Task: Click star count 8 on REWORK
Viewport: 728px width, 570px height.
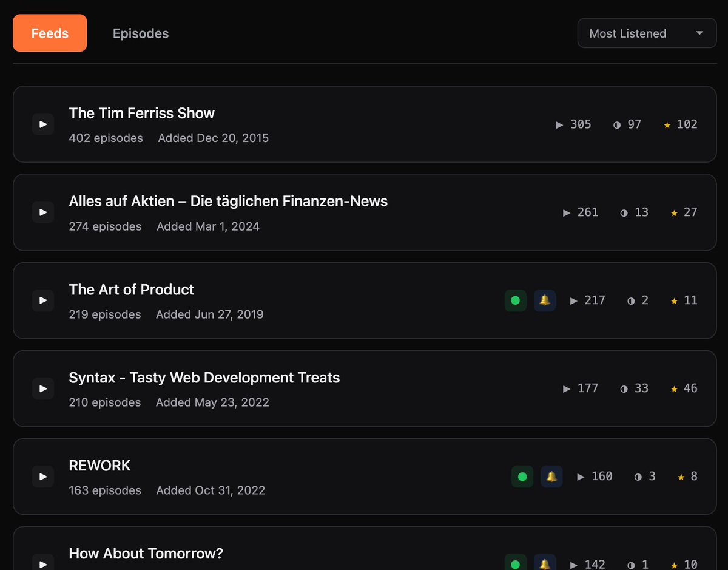Action: [x=687, y=477]
